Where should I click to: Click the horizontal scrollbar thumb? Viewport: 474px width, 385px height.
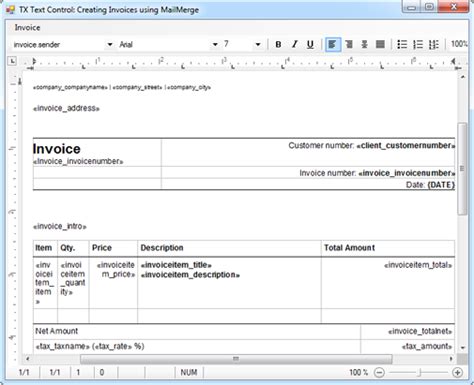click(236, 359)
